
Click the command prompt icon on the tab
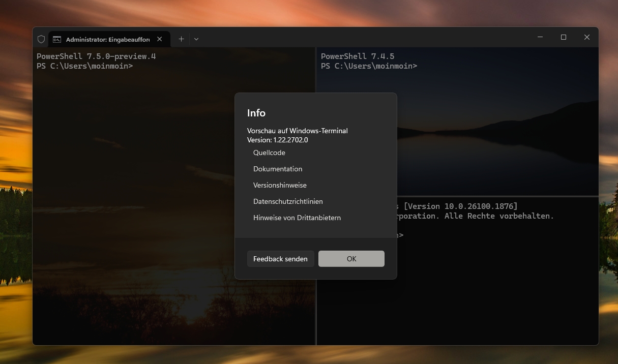point(57,39)
